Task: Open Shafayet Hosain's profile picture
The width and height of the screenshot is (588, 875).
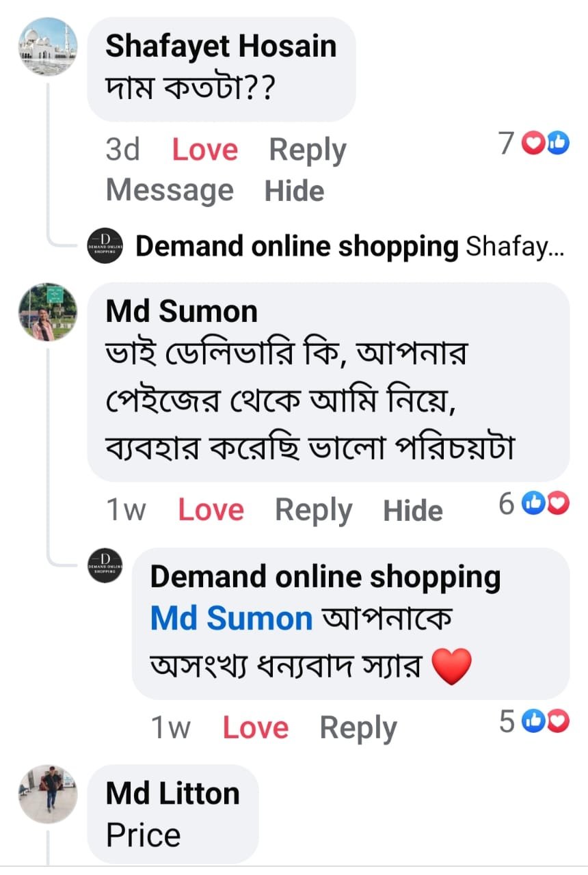Action: pyautogui.click(x=47, y=46)
